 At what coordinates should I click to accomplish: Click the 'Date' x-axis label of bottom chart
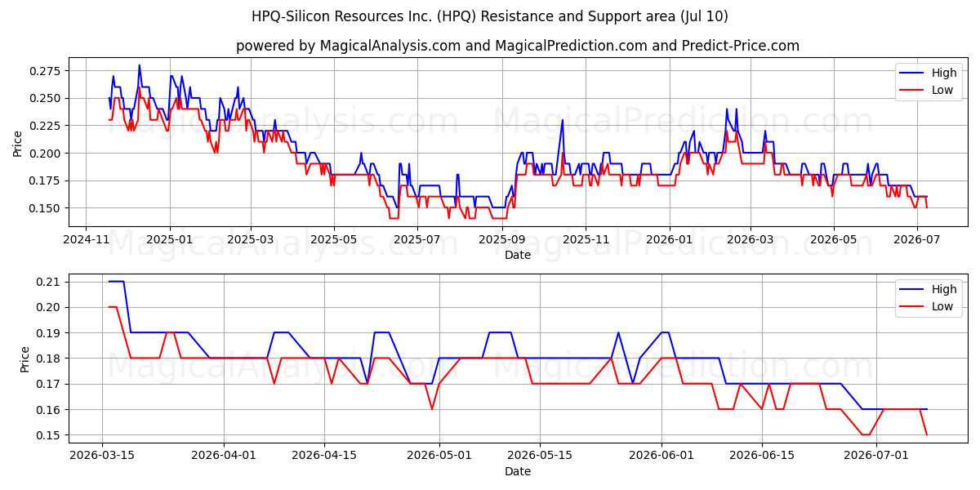click(x=518, y=471)
